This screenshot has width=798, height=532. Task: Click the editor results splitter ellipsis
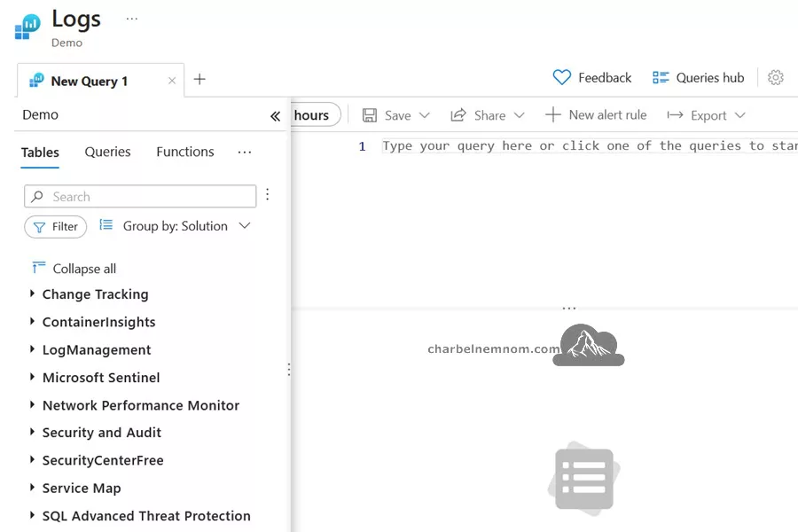569,308
